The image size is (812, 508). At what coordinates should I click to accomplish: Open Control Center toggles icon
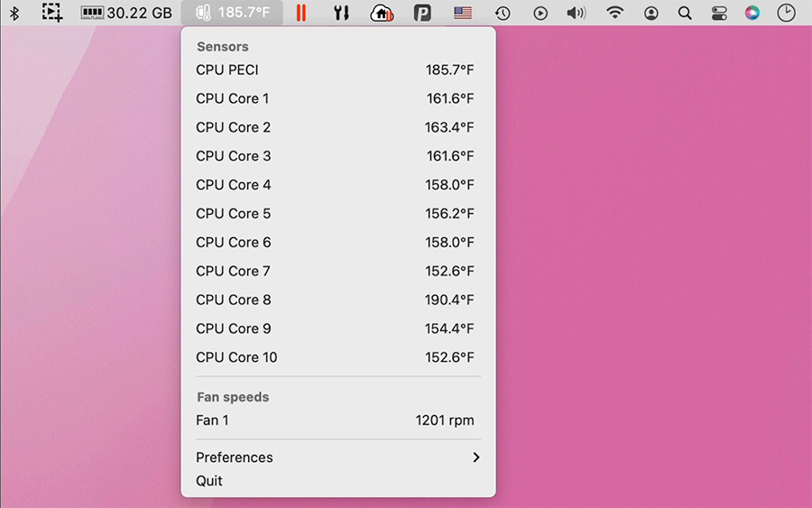pos(719,14)
